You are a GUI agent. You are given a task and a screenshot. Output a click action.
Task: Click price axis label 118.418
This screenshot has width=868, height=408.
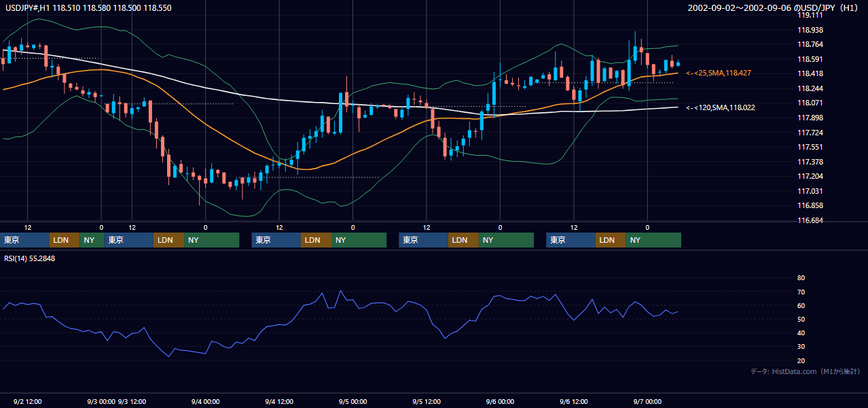point(810,74)
